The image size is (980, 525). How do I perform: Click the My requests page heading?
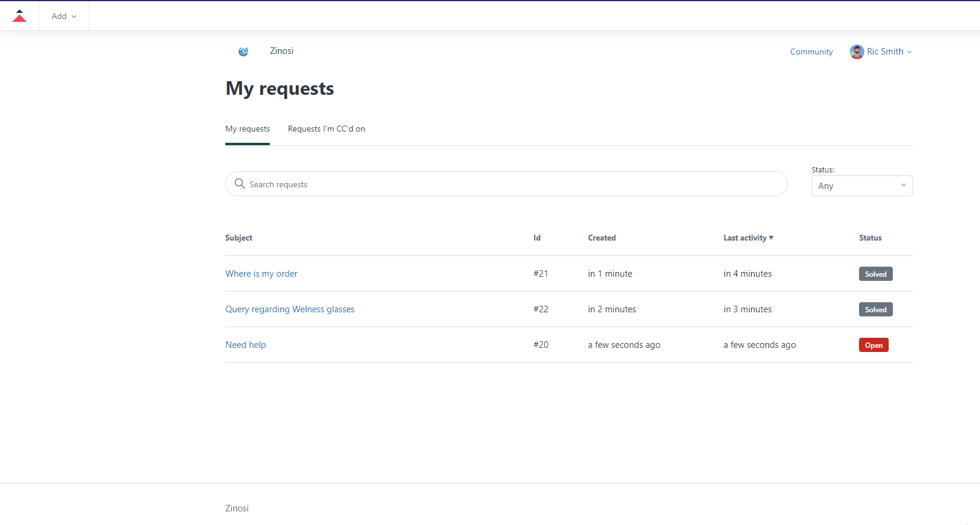point(280,89)
